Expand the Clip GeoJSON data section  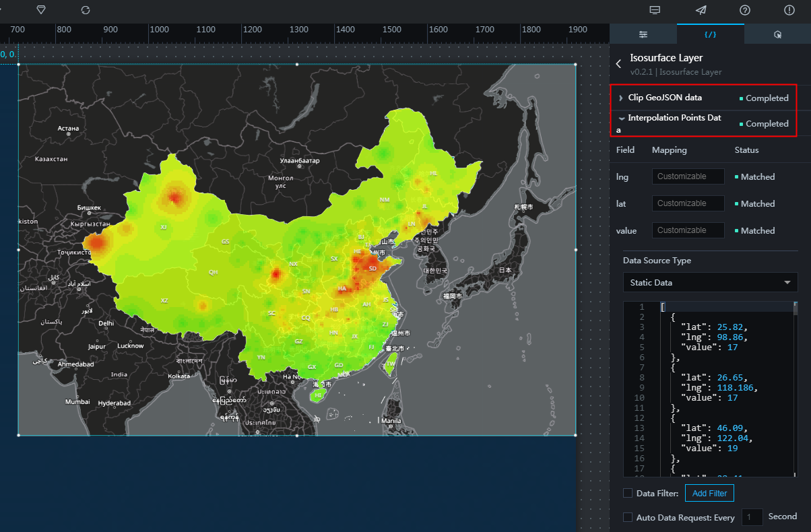(x=665, y=98)
